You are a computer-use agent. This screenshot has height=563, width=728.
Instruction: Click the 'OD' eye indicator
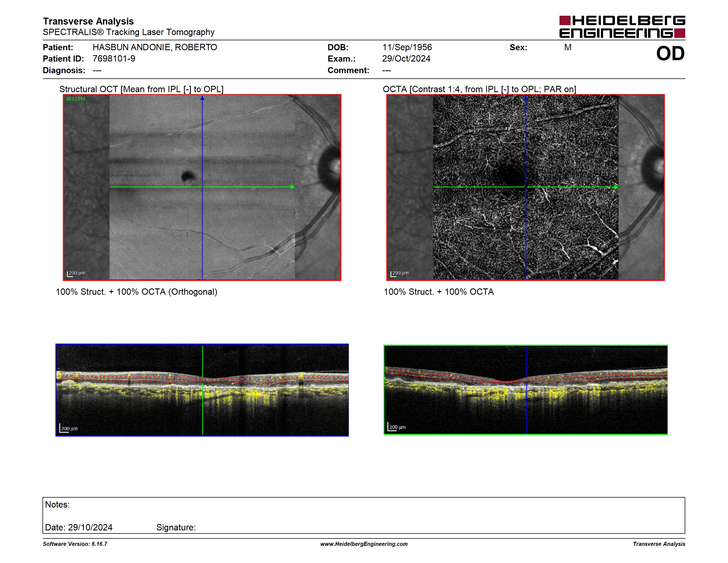coord(670,53)
